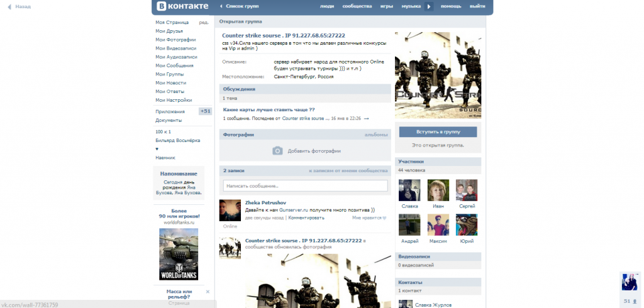Viewport: 644px width, 308px height.
Task: Click the heart icon on Zheka's post
Action: coord(384,218)
